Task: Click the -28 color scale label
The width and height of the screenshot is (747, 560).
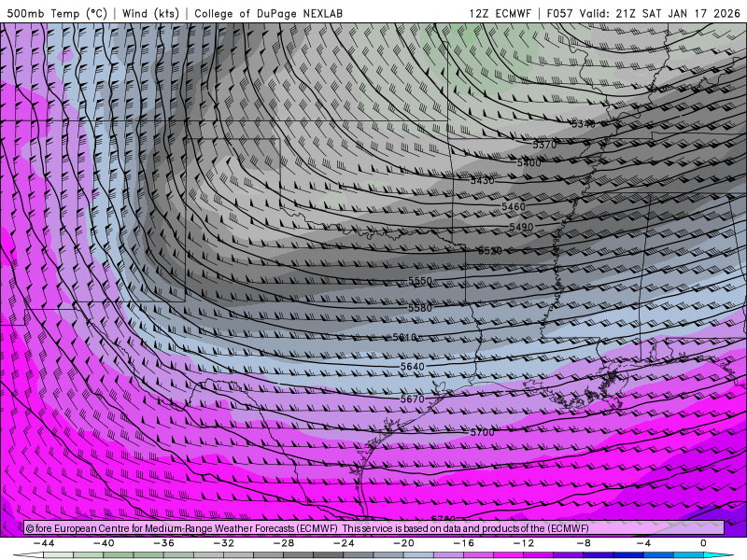Action: 284,543
